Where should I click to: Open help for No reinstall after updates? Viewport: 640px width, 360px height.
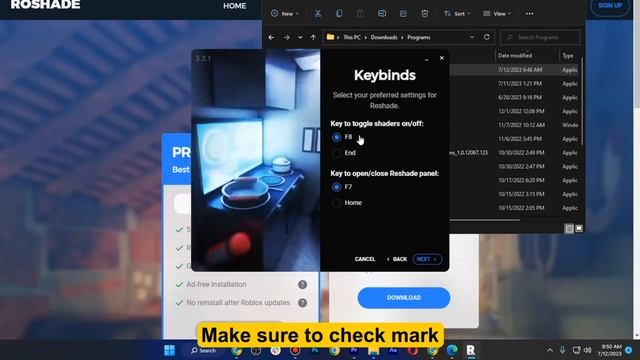click(x=302, y=303)
